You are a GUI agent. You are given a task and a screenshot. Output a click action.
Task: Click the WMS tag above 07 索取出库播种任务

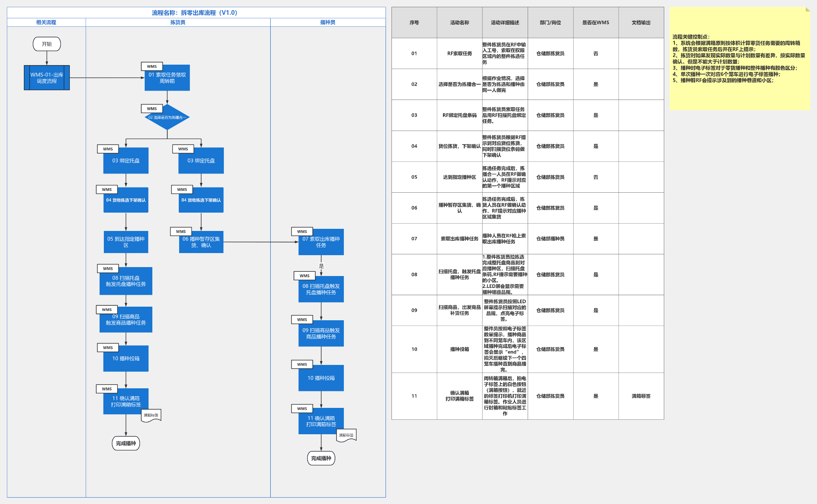pos(302,232)
